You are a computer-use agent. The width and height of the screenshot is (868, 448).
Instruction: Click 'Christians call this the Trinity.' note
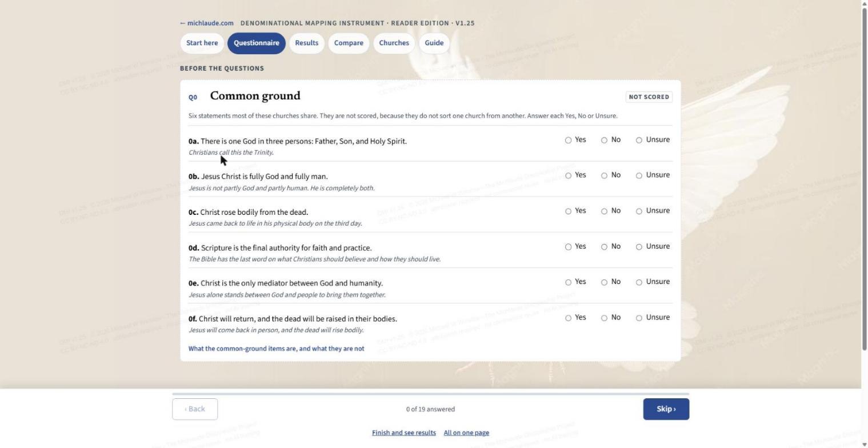[231, 153]
